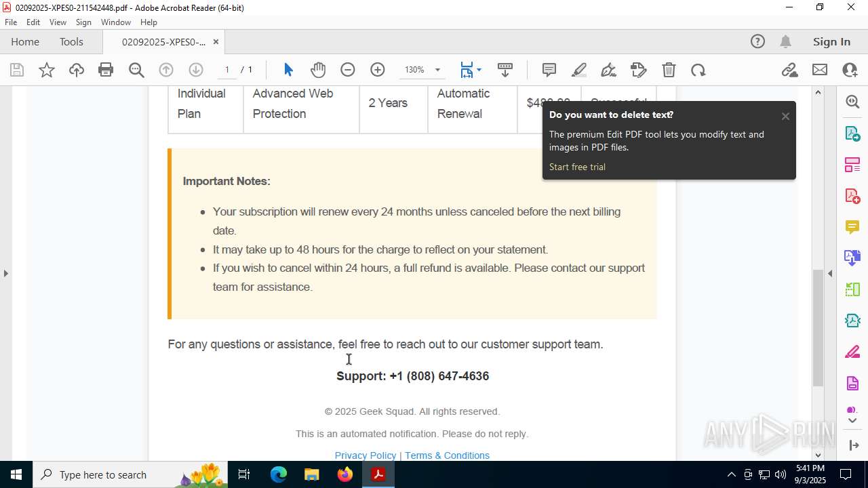Image resolution: width=868 pixels, height=488 pixels.
Task: Activate the hand pan tool
Action: click(x=318, y=70)
